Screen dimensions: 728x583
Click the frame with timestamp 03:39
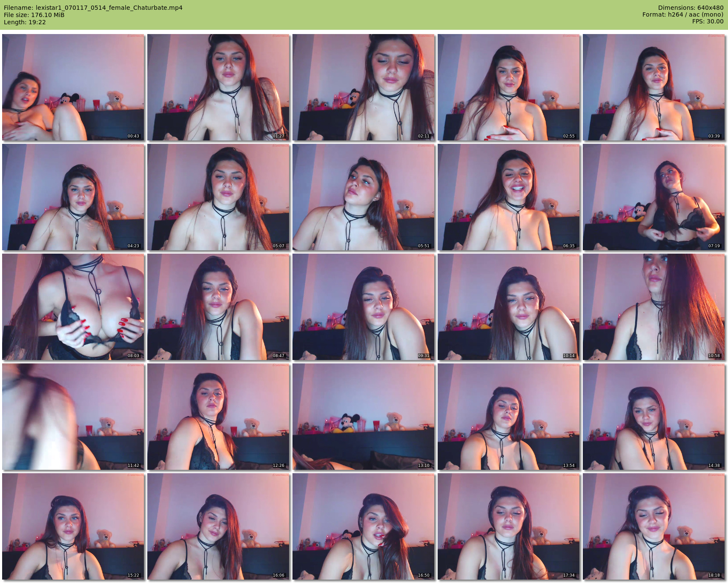click(x=653, y=87)
